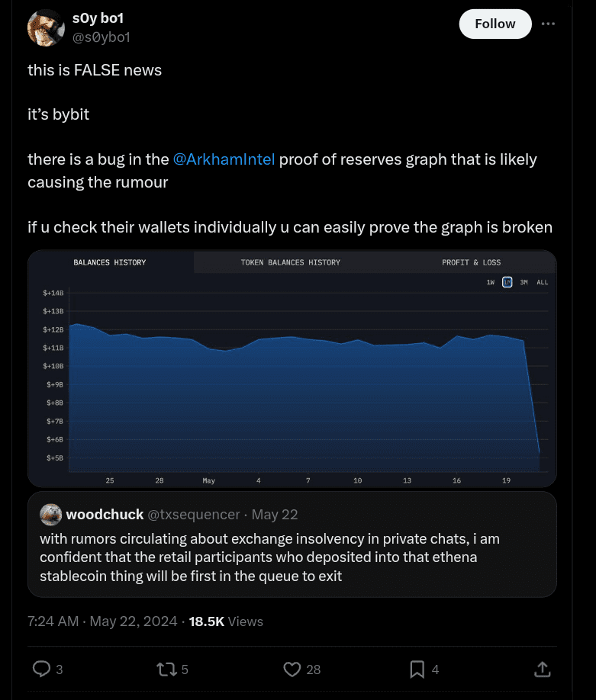Click woodchuck's profile avatar
This screenshot has height=700, width=596.
pos(50,515)
